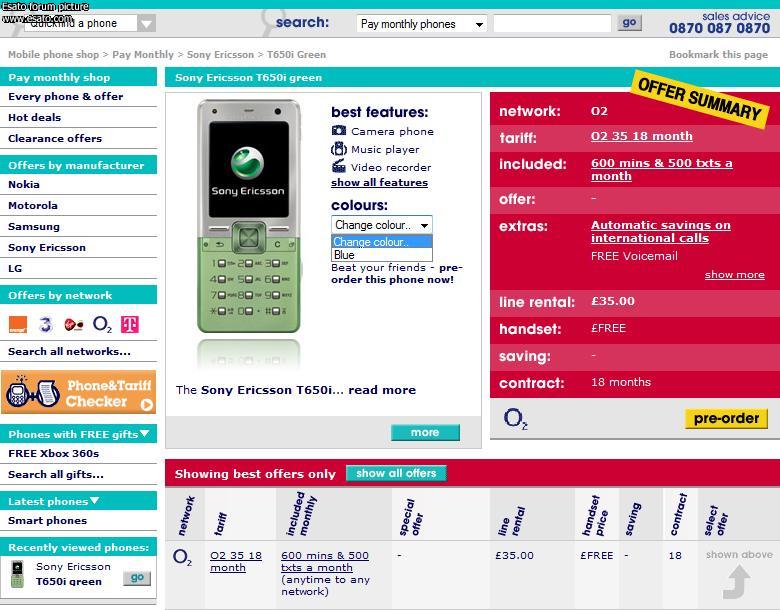
Task: Click the line rental column header
Action: coord(511,520)
